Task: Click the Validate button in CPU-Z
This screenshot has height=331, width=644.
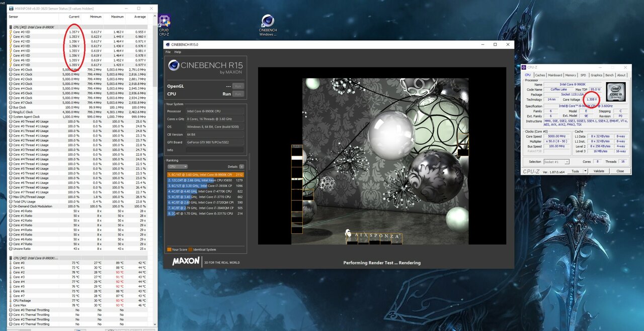Action: pos(599,171)
